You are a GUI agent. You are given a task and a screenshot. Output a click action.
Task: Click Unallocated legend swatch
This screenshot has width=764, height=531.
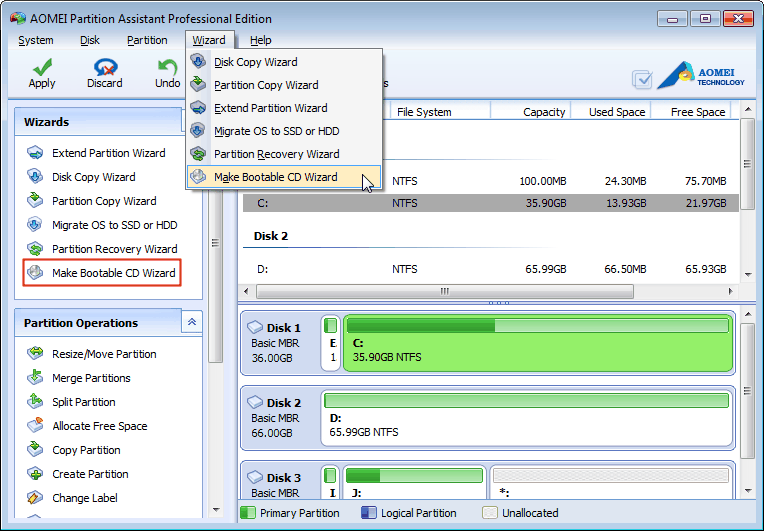(x=490, y=512)
